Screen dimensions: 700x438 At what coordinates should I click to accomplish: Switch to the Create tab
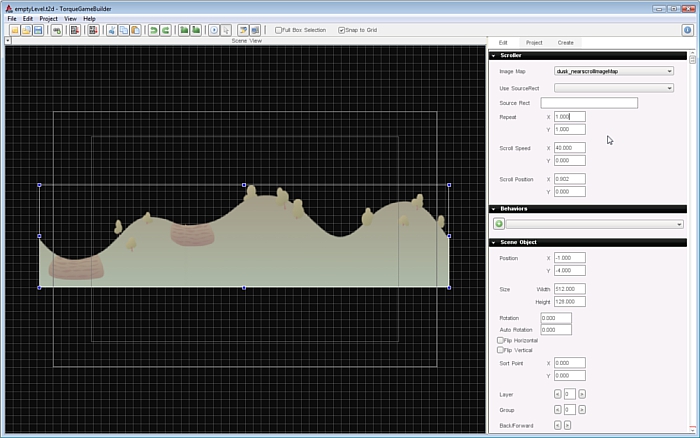(565, 43)
